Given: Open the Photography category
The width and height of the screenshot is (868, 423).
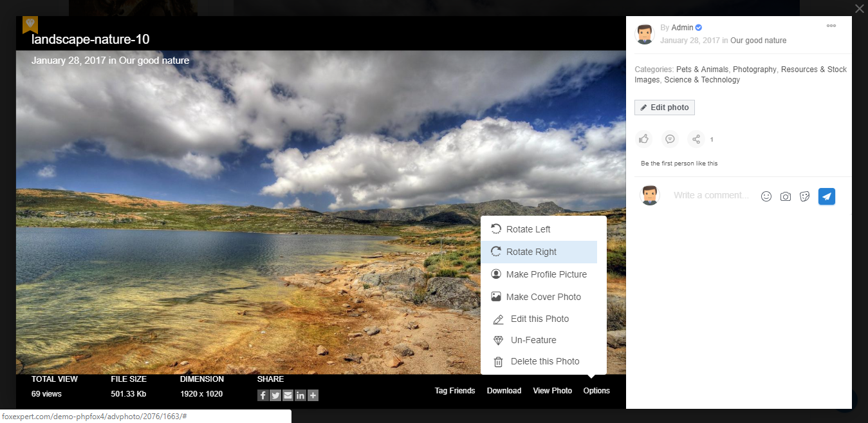Looking at the screenshot, I should pyautogui.click(x=755, y=70).
